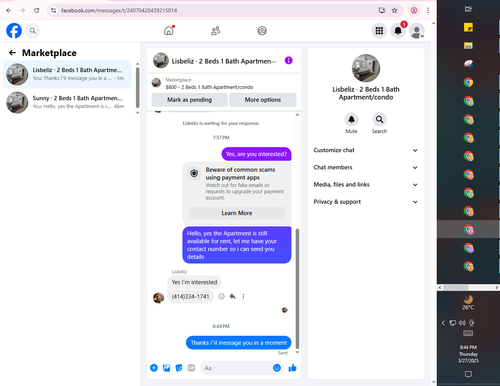This screenshot has height=386, width=500.
Task: Open Sticky Notes from the taskbar
Action: click(x=468, y=27)
